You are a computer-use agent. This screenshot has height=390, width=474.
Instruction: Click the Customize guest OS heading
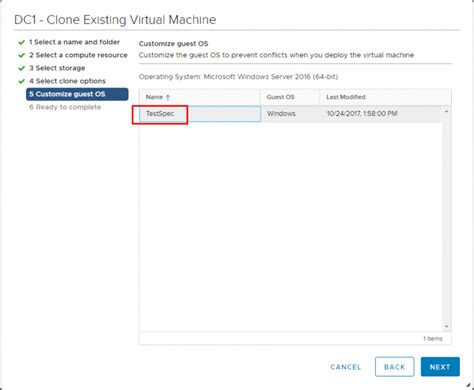tap(173, 44)
